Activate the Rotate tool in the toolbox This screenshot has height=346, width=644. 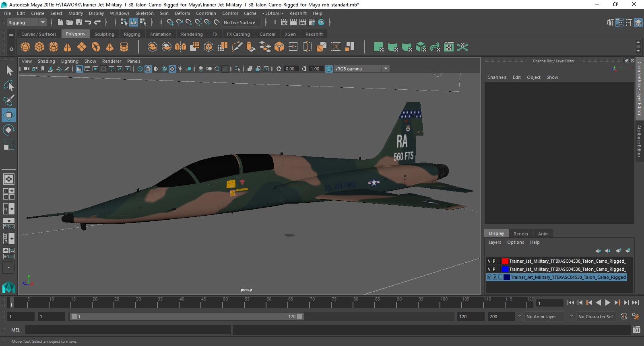pos(9,130)
